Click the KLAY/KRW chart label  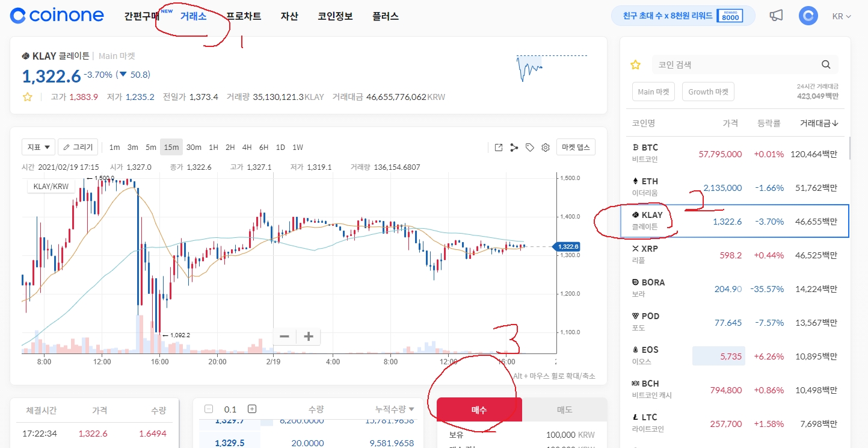52,187
